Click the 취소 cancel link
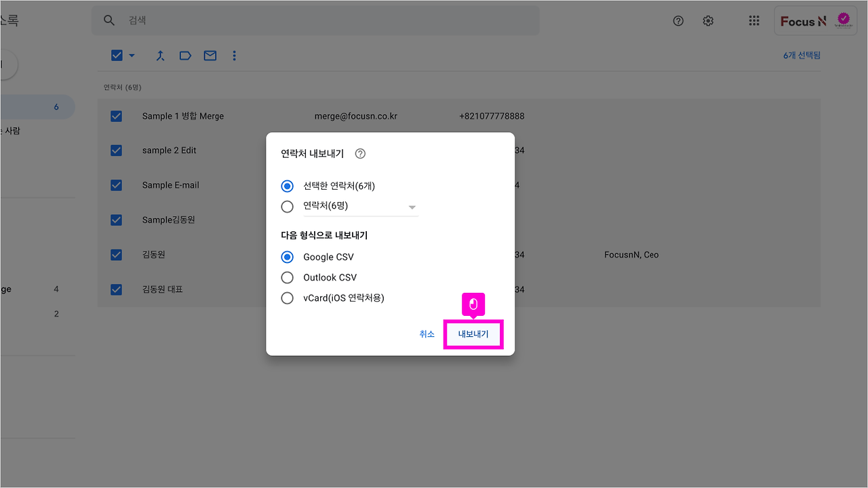Screen dimensions: 868x488 tap(427, 333)
